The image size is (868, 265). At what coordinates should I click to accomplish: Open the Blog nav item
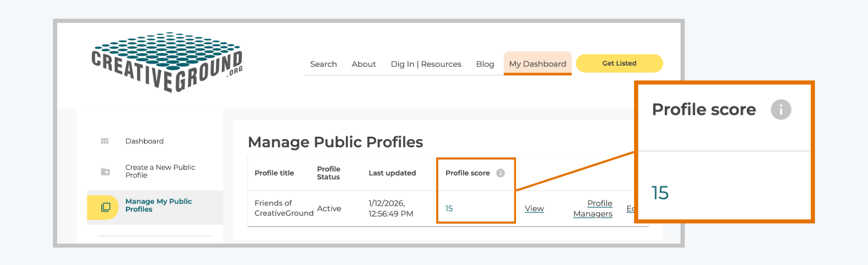pos(485,64)
